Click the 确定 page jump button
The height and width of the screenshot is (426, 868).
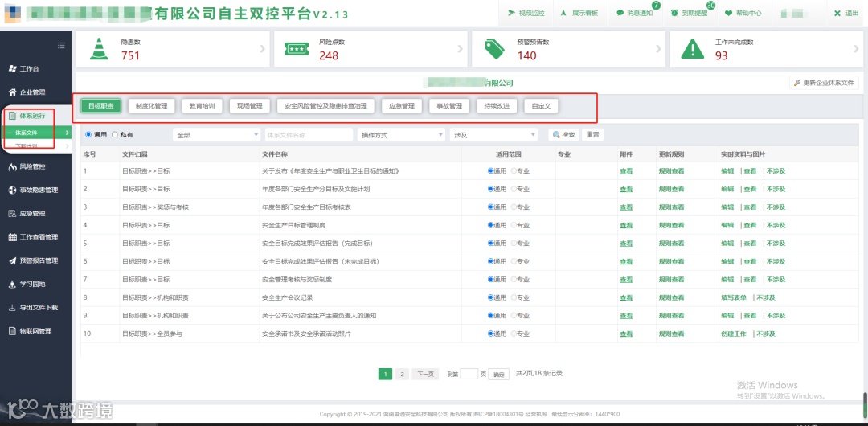498,375
